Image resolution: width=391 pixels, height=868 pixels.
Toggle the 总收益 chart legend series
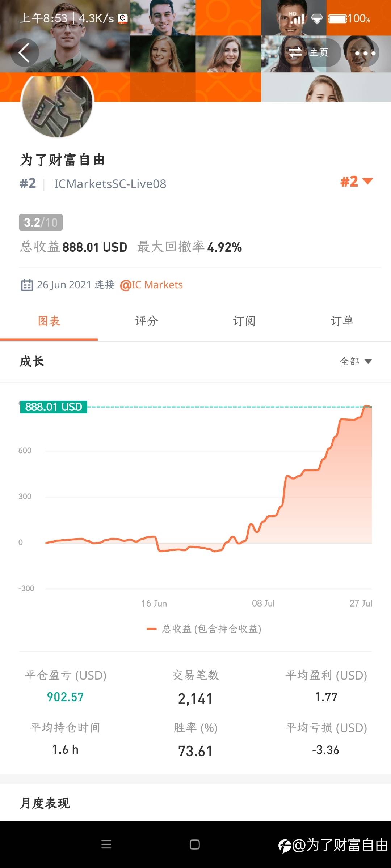(x=204, y=629)
